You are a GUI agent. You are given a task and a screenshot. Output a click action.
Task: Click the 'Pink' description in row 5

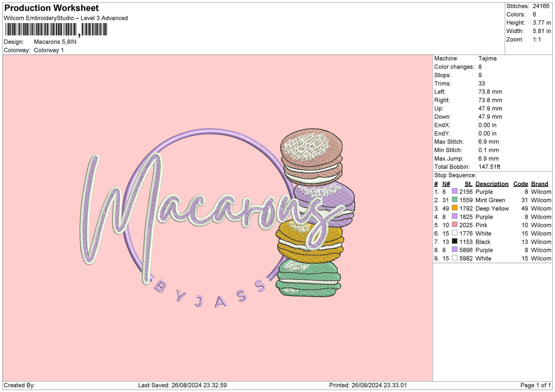tap(481, 225)
